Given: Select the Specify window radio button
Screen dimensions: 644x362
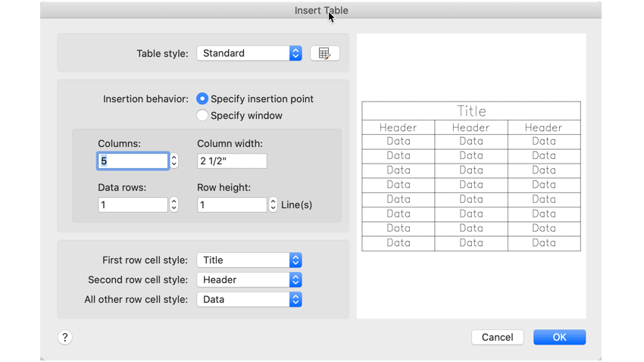Looking at the screenshot, I should (x=202, y=115).
